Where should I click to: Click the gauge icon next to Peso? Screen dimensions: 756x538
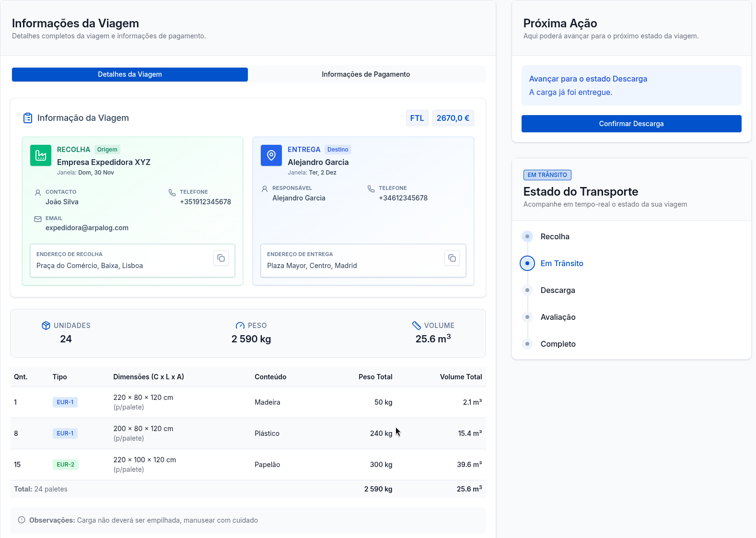point(240,326)
